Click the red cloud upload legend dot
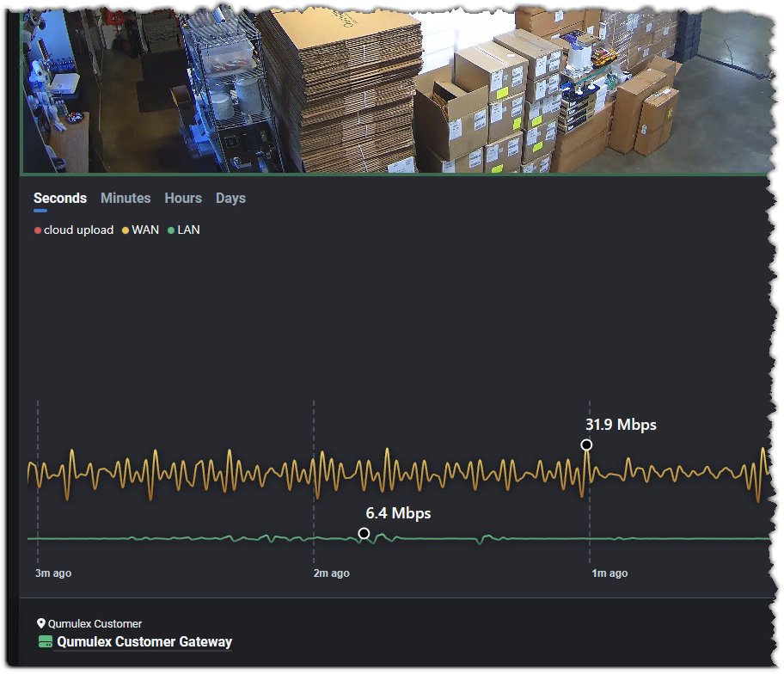784x674 pixels. coord(38,230)
